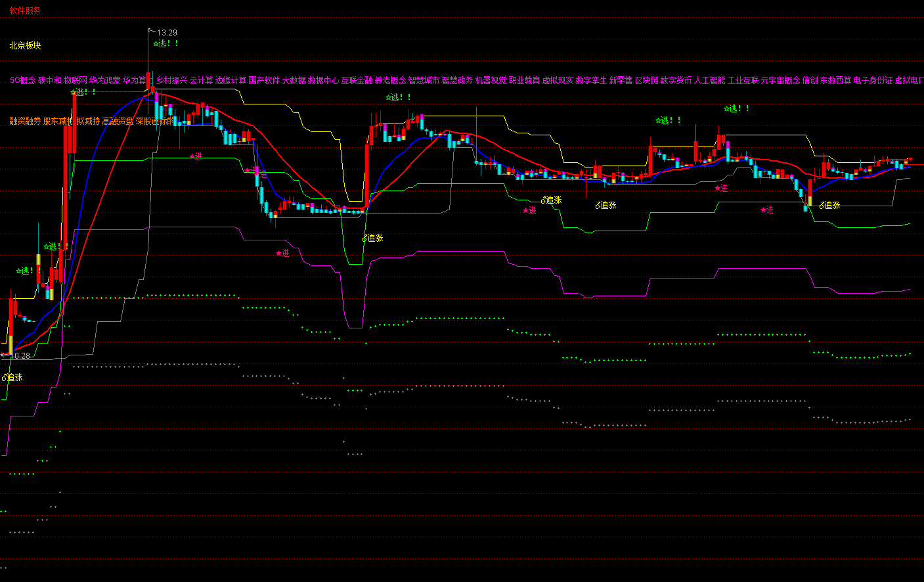Click the 互联金融 concept tag
The width and height of the screenshot is (924, 582).
point(357,80)
